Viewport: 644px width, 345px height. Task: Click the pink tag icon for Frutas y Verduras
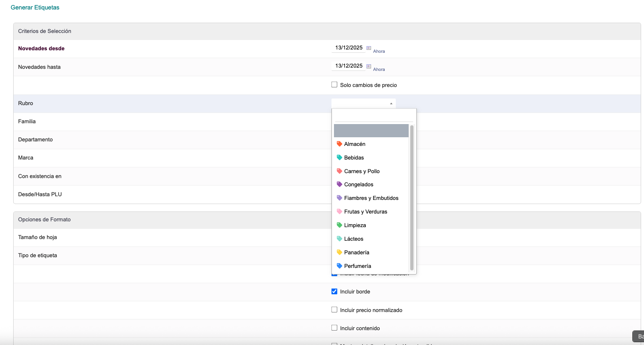339,211
